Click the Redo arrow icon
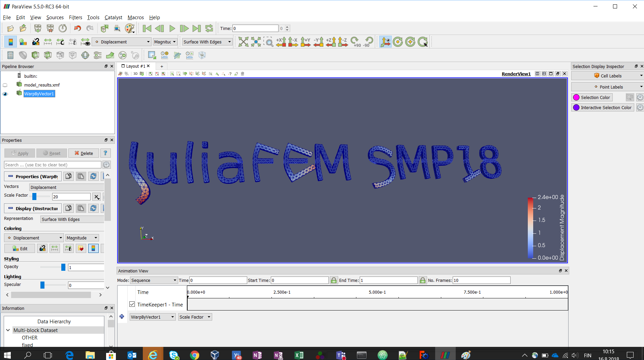The height and width of the screenshot is (360, 644). [90, 29]
